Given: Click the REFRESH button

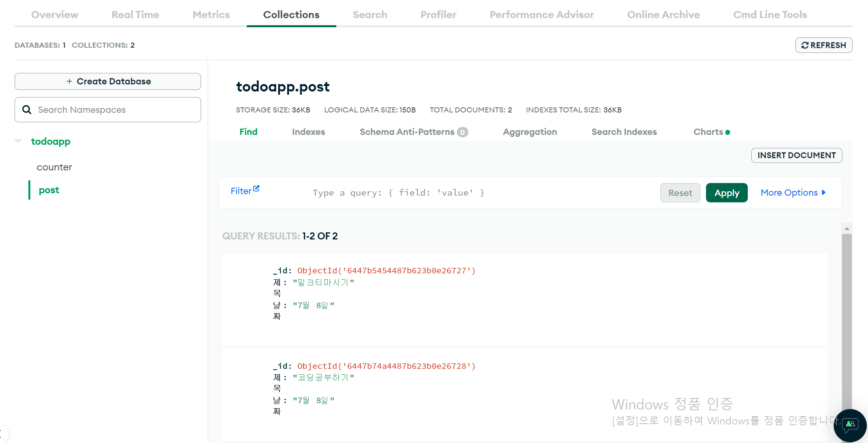Looking at the screenshot, I should pos(824,45).
